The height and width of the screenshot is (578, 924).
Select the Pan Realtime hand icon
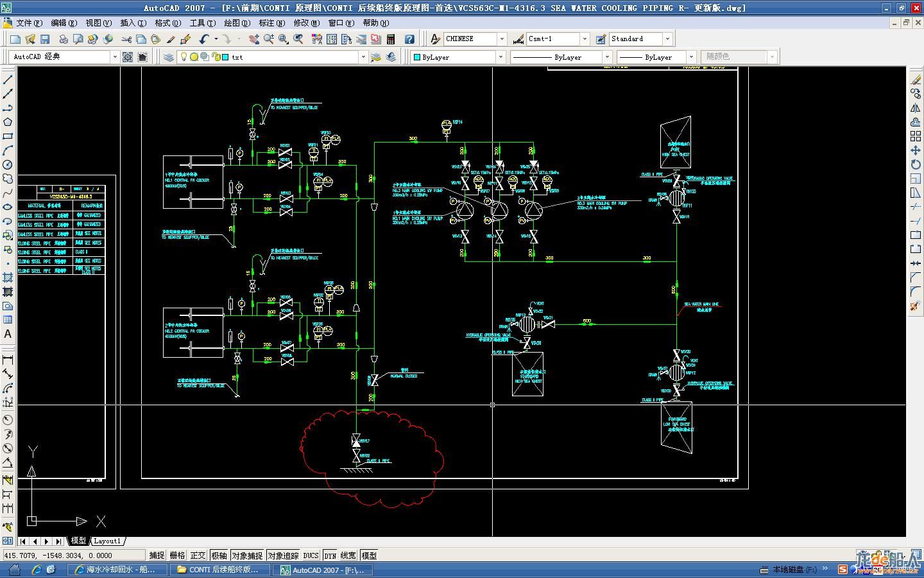255,39
